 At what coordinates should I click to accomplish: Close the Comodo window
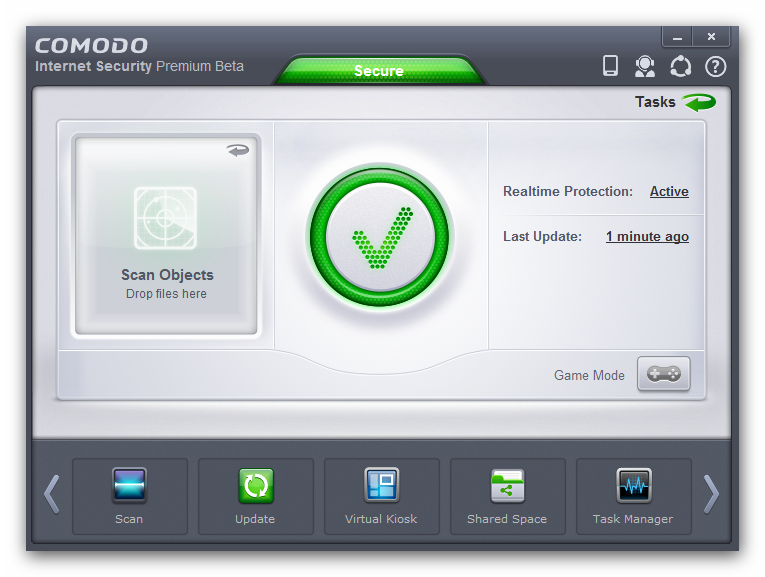[x=711, y=37]
